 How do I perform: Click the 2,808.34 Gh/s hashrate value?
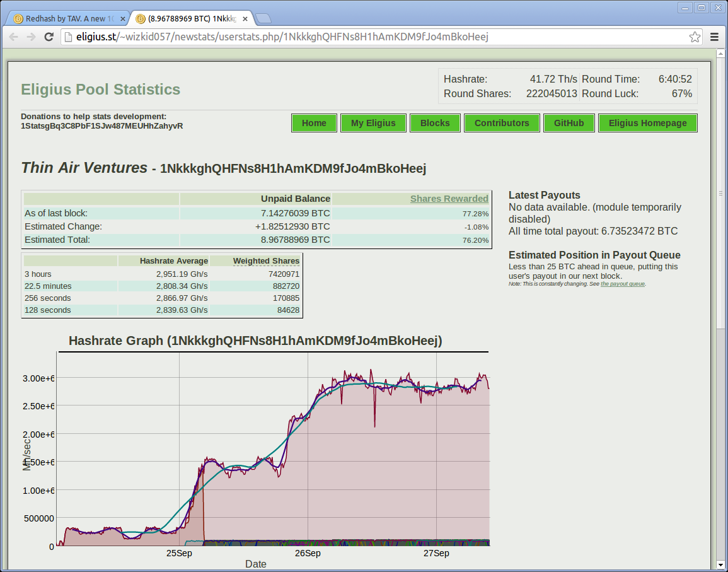point(182,286)
